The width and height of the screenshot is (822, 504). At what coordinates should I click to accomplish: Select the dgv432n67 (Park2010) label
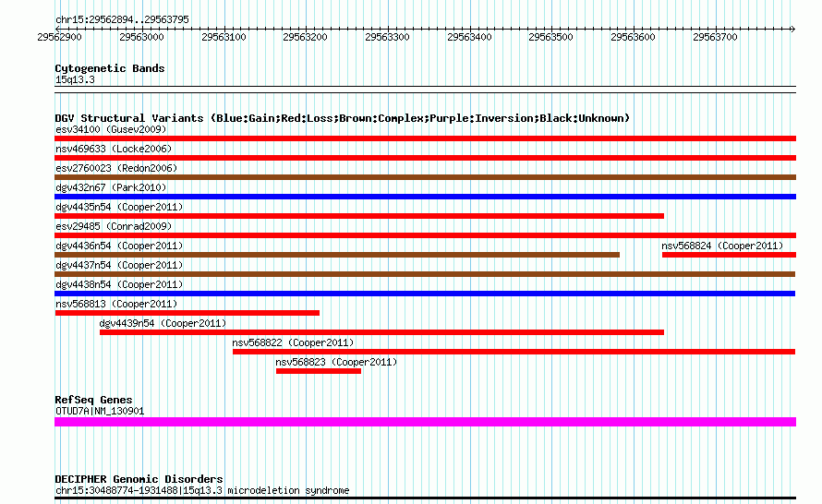(x=111, y=187)
